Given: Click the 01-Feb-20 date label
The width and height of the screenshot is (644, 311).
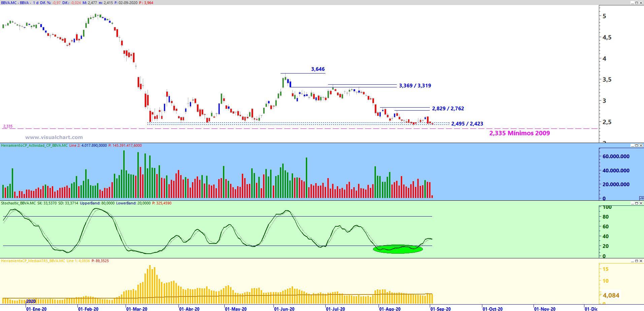Looking at the screenshot, I should [88, 309].
